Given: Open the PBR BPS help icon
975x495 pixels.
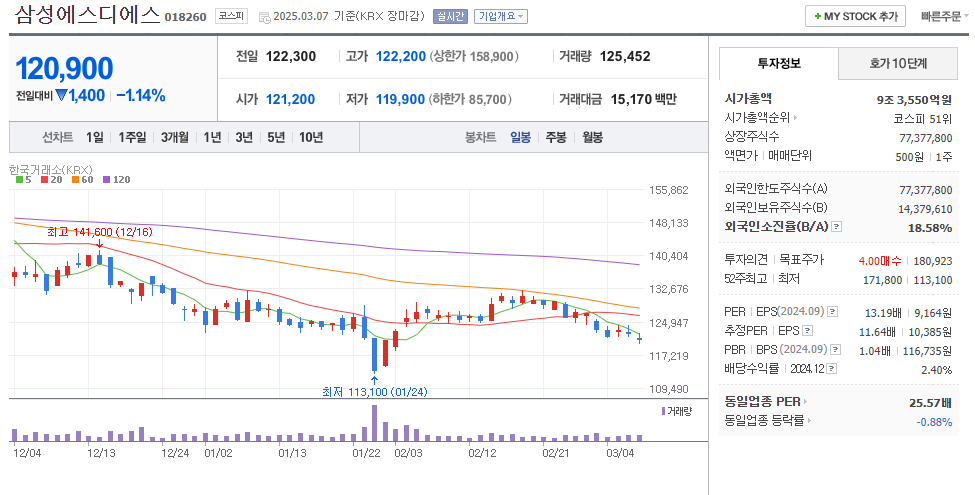Looking at the screenshot, I should [836, 349].
